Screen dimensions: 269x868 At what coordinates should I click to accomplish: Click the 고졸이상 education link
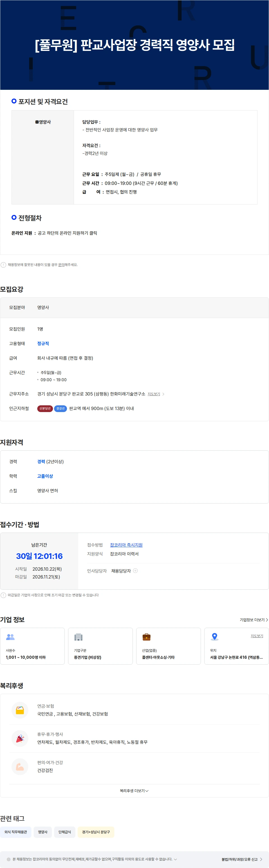click(45, 476)
